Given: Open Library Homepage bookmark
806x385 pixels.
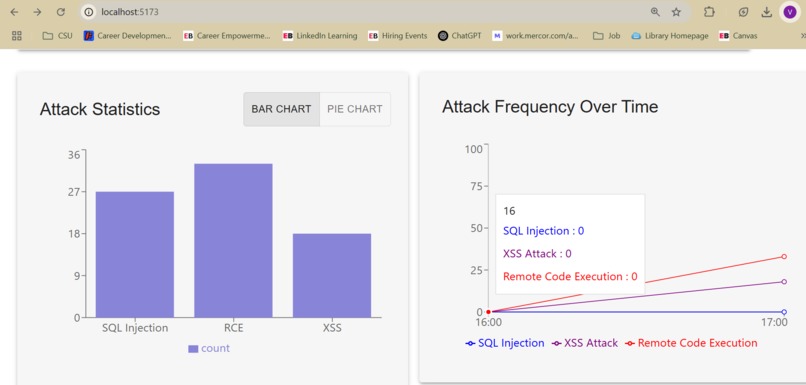Looking at the screenshot, I should pyautogui.click(x=670, y=35).
